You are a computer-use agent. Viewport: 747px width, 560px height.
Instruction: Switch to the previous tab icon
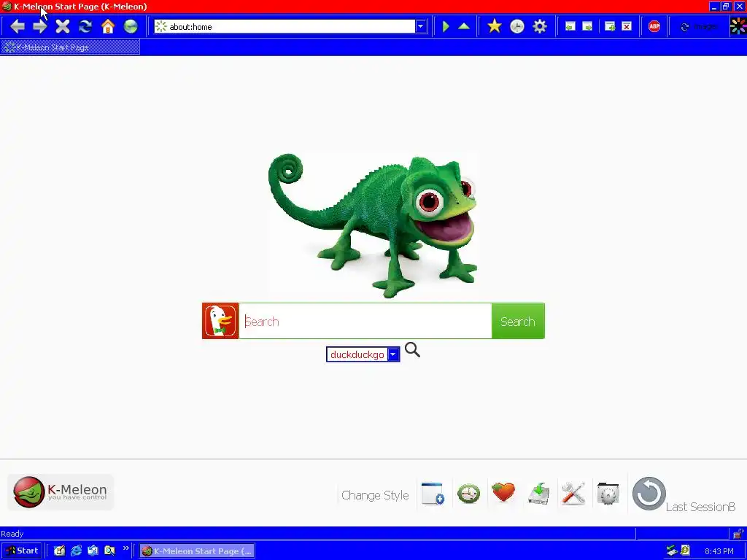pos(570,26)
